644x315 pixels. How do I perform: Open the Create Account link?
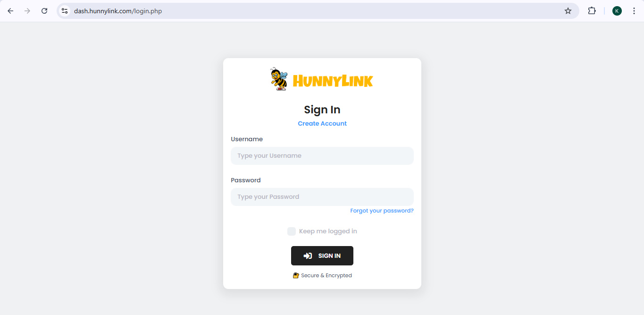click(322, 123)
